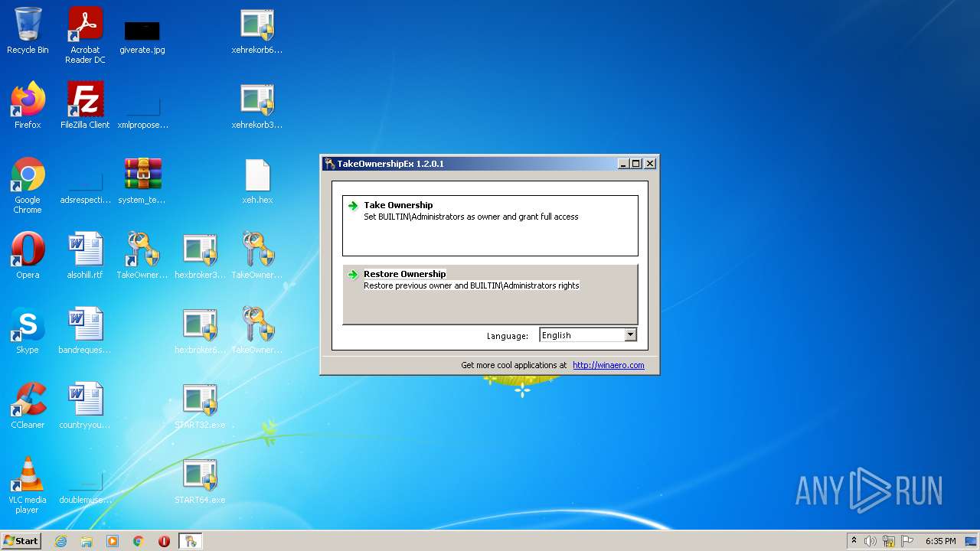Select the xeh.hex file icon
The height and width of the screenshot is (551, 980).
click(x=257, y=181)
